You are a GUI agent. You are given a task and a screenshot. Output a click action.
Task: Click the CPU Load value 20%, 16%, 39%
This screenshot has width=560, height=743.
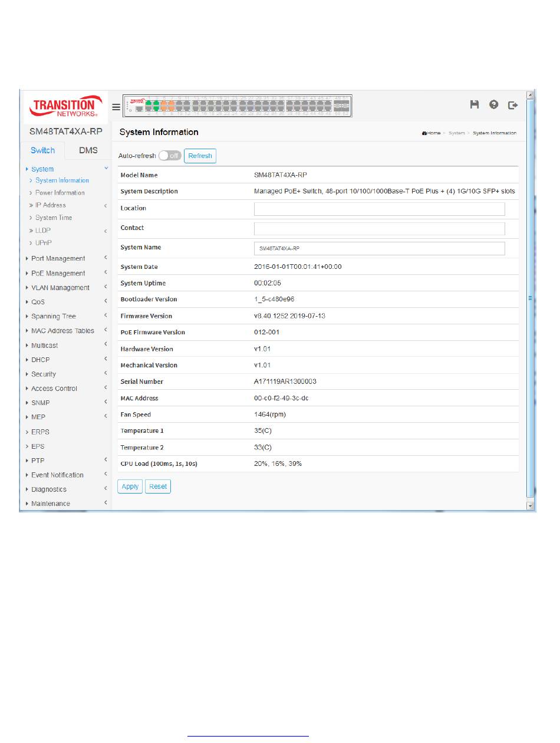coord(278,463)
